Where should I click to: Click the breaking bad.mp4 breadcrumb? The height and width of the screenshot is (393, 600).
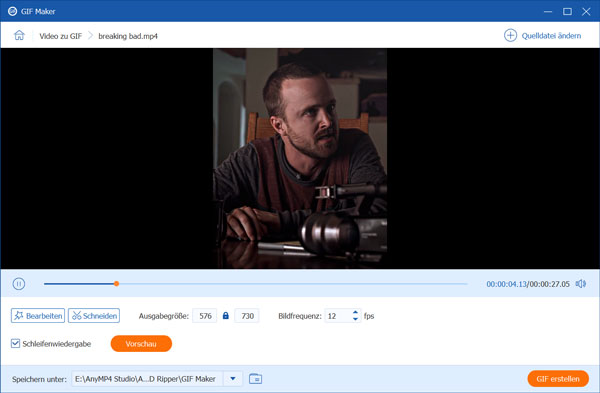128,36
